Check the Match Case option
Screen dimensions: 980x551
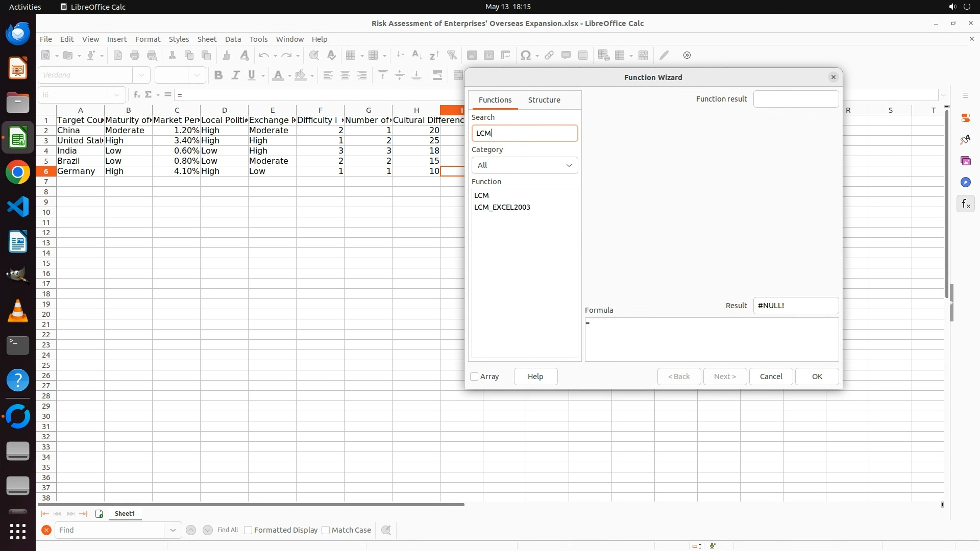pyautogui.click(x=326, y=530)
